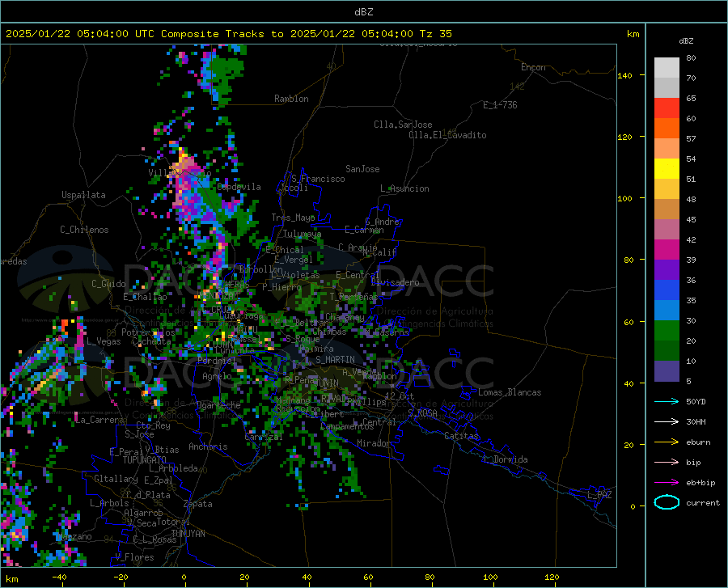Click the cyan 50YD arrow icon
Screen dimensions: 728x588
coord(667,401)
